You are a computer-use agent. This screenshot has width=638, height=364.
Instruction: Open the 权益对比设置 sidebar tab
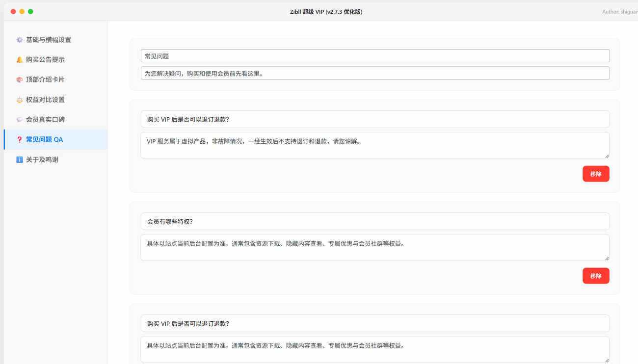point(45,100)
